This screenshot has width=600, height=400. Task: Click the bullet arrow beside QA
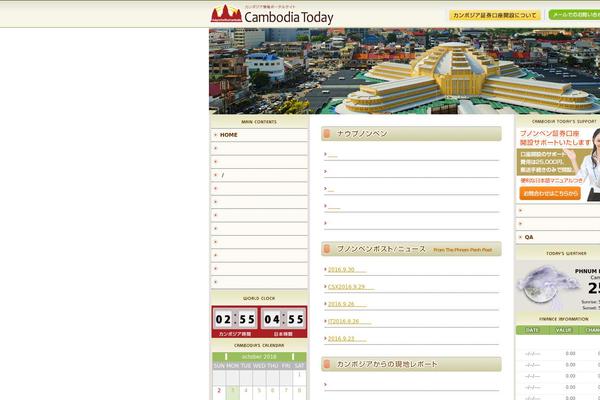point(520,237)
